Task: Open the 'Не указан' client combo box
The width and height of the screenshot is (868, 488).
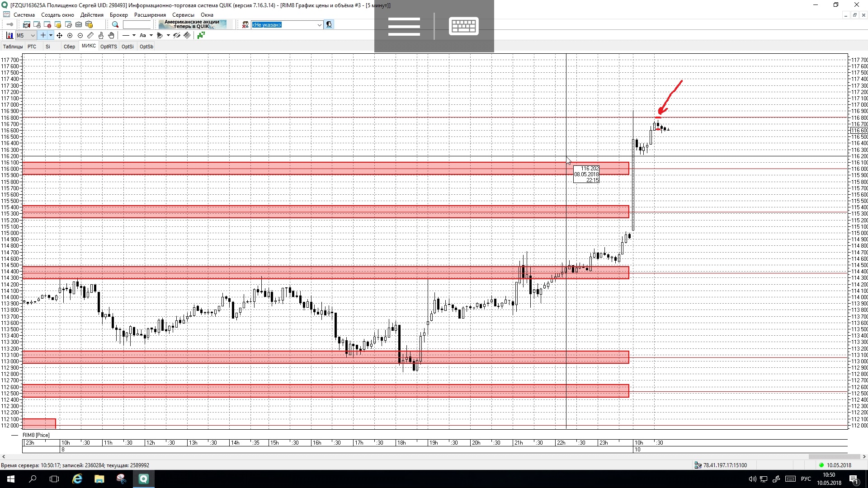Action: (287, 25)
